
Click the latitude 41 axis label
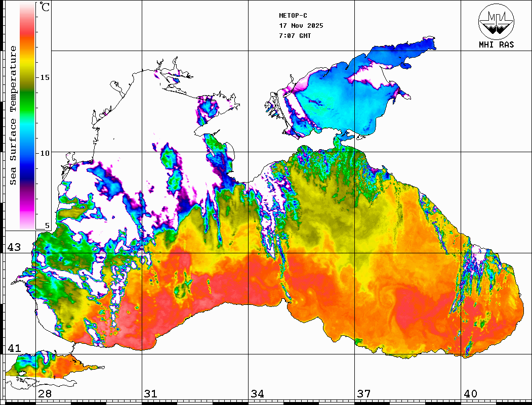pos(14,348)
